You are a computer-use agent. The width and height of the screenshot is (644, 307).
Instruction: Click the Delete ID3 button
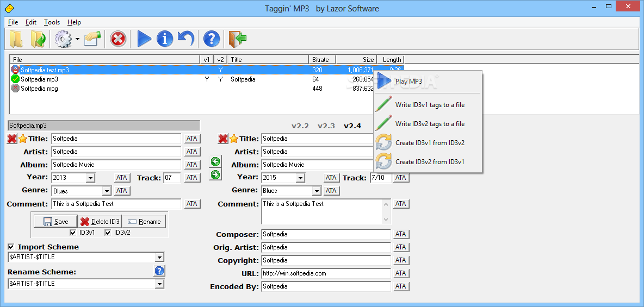coord(100,221)
